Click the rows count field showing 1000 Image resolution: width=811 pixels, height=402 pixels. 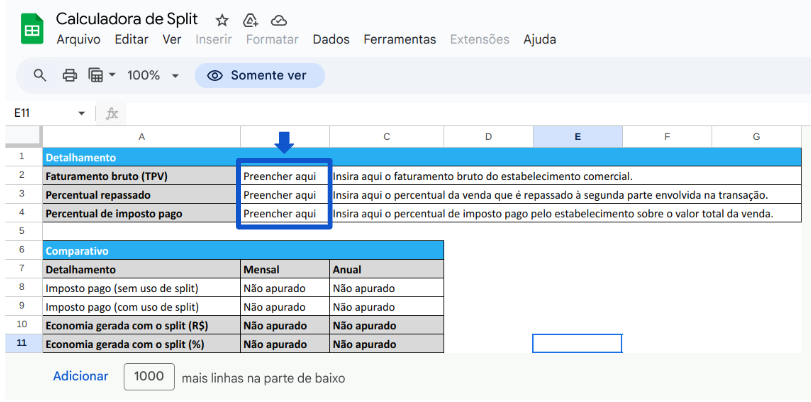click(149, 377)
